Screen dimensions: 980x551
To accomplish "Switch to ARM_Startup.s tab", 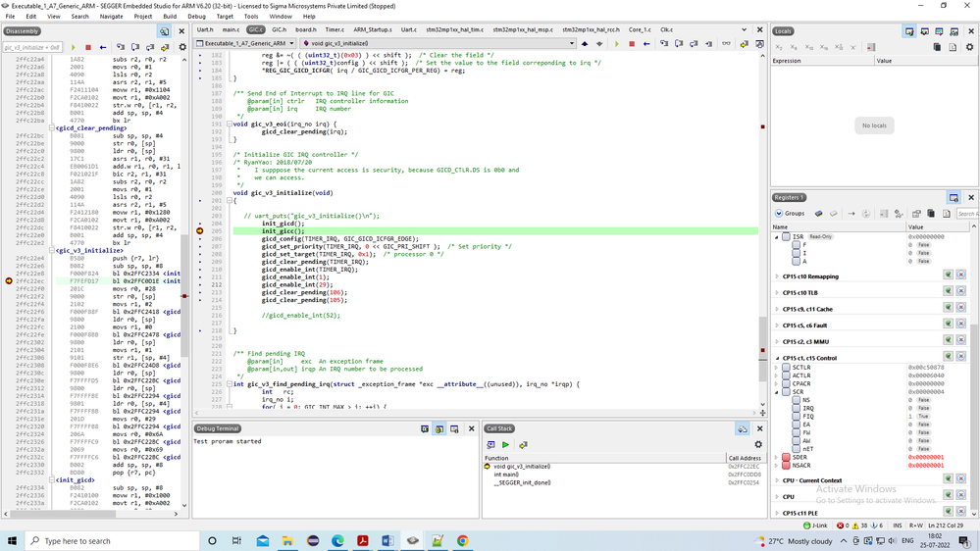I will click(x=373, y=29).
